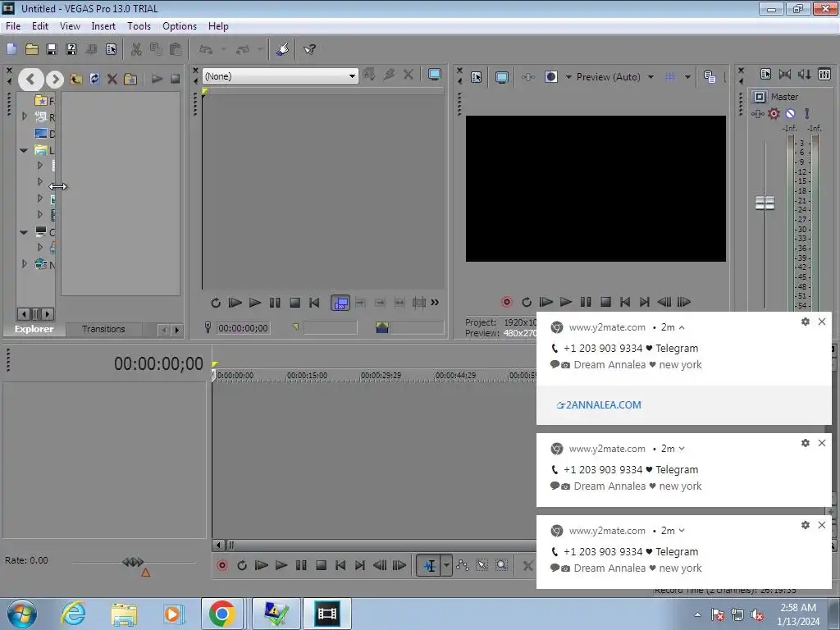Open Interactive Tutorials icon in toolbar
Image resolution: width=840 pixels, height=630 pixels.
click(282, 49)
